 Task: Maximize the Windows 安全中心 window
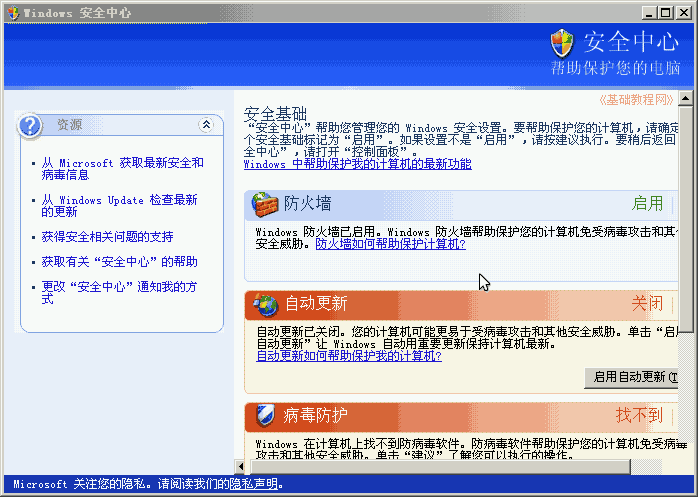click(666, 13)
